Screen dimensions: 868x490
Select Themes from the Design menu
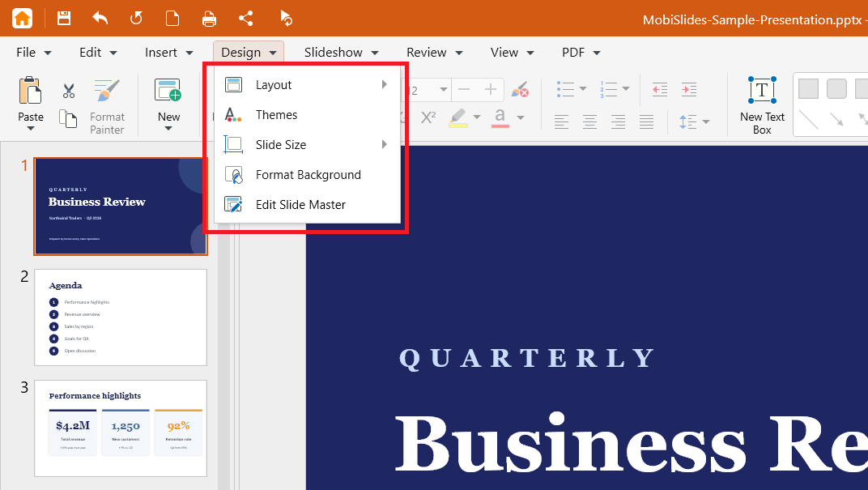(307, 115)
